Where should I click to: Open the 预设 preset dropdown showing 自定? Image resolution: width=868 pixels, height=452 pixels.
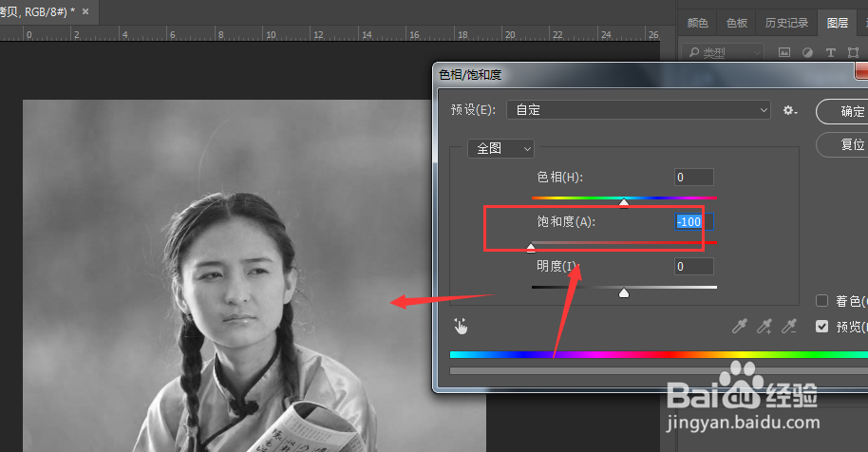click(x=638, y=109)
